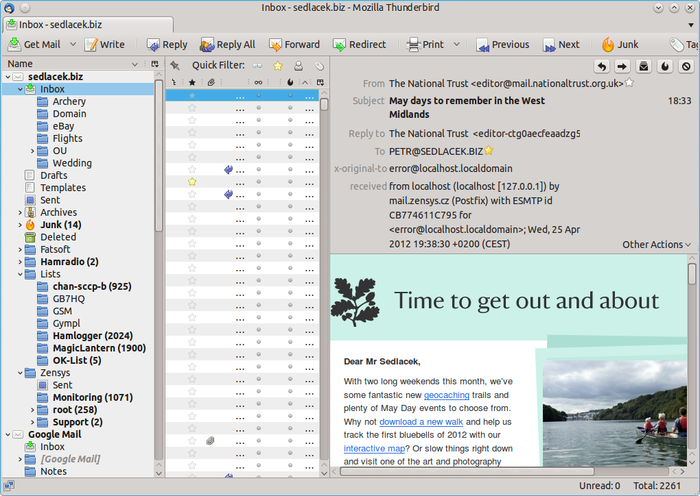Star the sender National Trust contact
This screenshot has width=700, height=496.
[629, 82]
